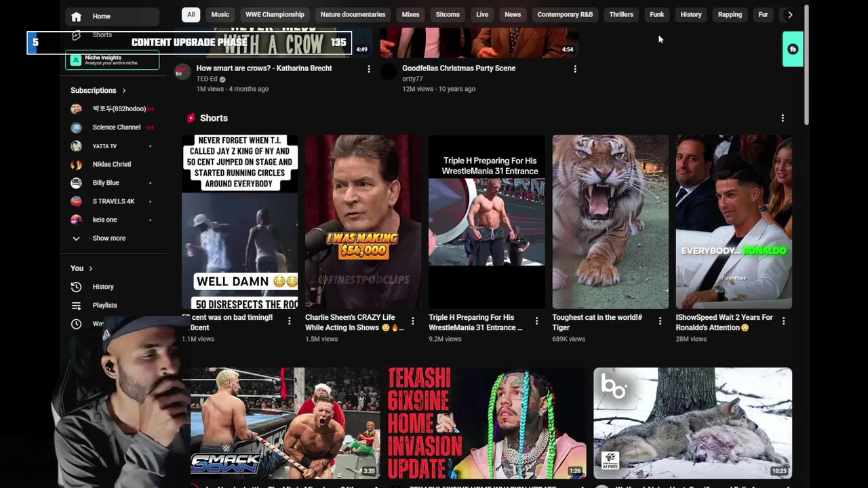Open menu for IShowSpeed Ronaldo short

click(x=784, y=321)
